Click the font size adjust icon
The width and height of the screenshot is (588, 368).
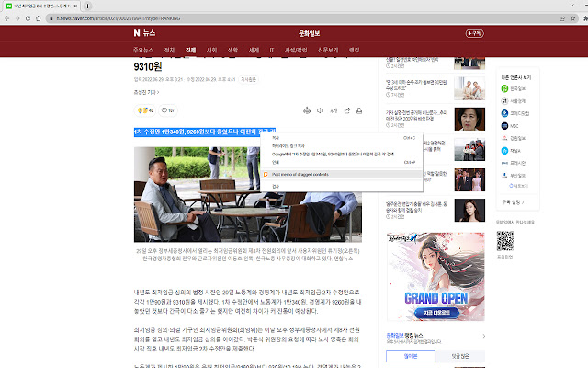(x=334, y=110)
